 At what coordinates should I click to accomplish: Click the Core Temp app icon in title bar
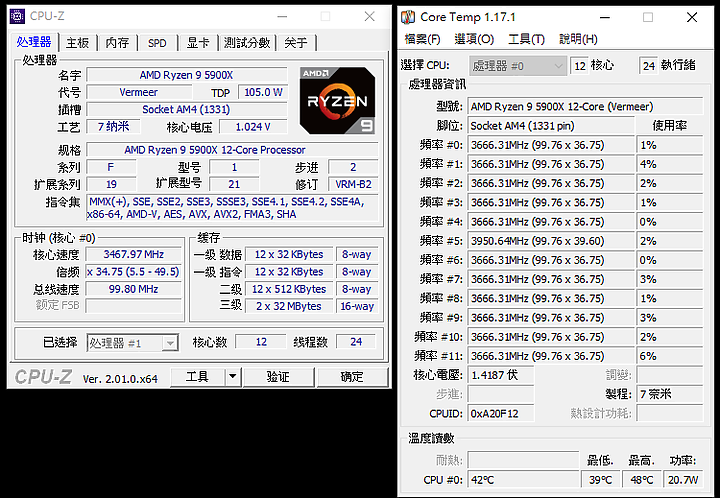[x=408, y=17]
